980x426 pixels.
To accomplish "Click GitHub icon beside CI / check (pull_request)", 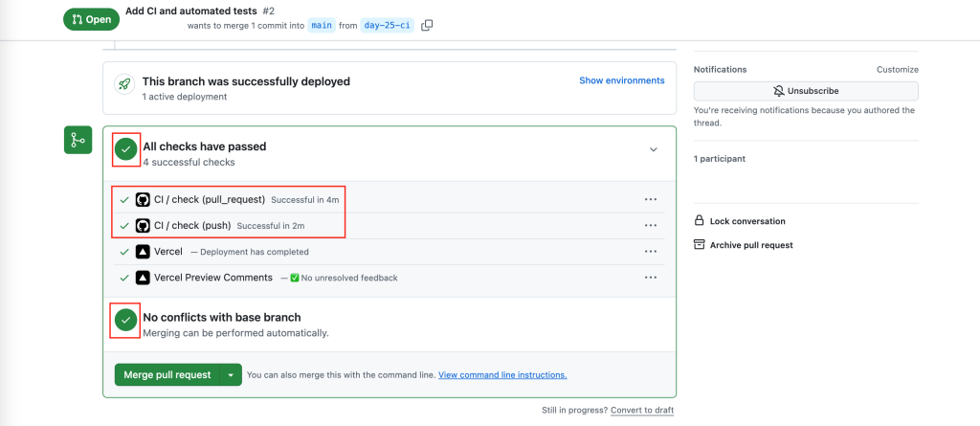I will click(x=143, y=199).
